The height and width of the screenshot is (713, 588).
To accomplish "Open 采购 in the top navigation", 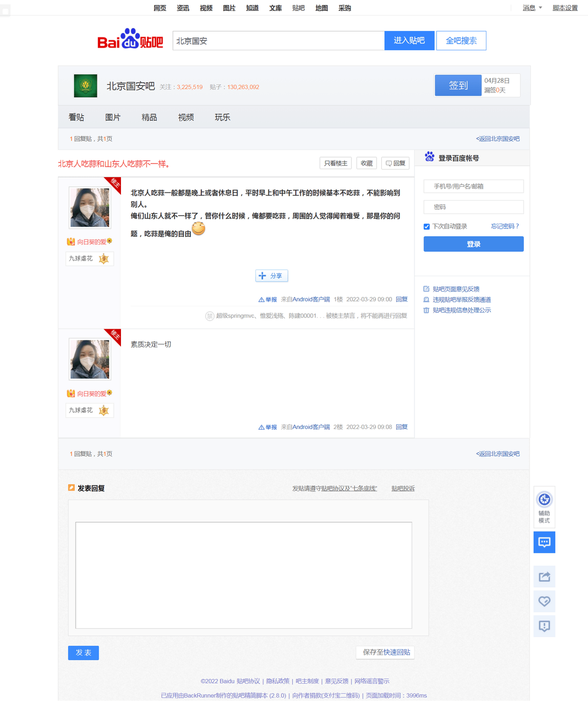I will (345, 8).
